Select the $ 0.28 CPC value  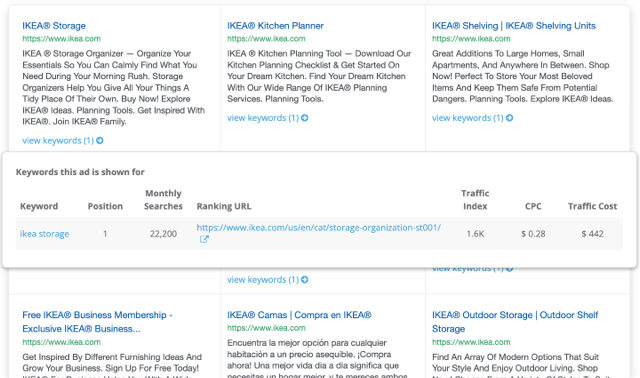pyautogui.click(x=533, y=234)
